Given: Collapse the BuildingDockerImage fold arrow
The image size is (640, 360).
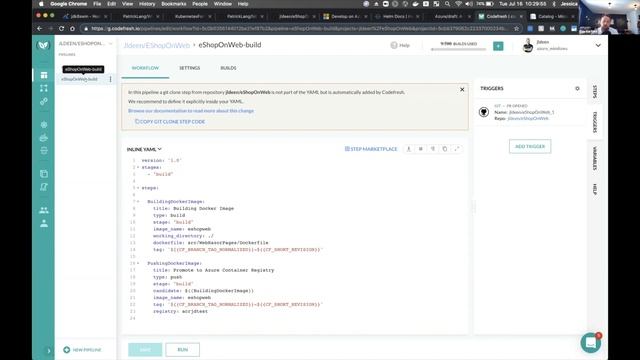Looking at the screenshot, I should point(138,202).
